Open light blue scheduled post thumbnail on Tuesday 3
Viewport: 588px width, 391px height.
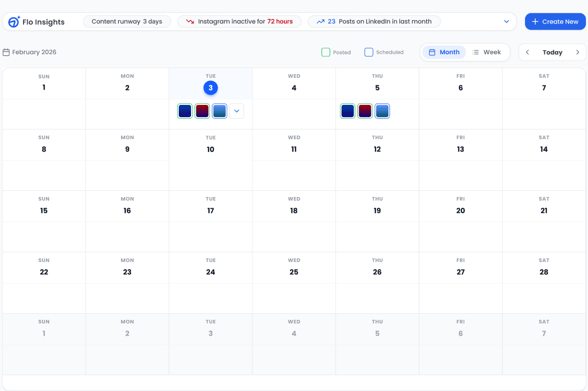pyautogui.click(x=219, y=111)
